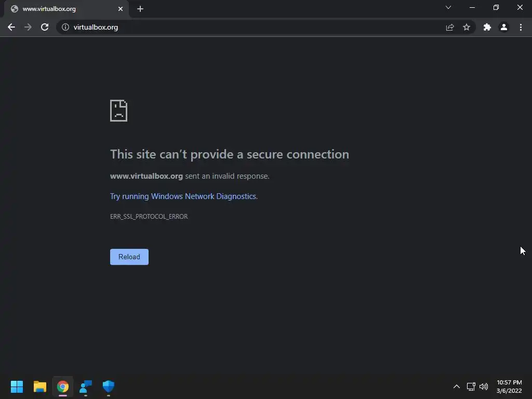Open a new tab with plus button

pyautogui.click(x=140, y=9)
